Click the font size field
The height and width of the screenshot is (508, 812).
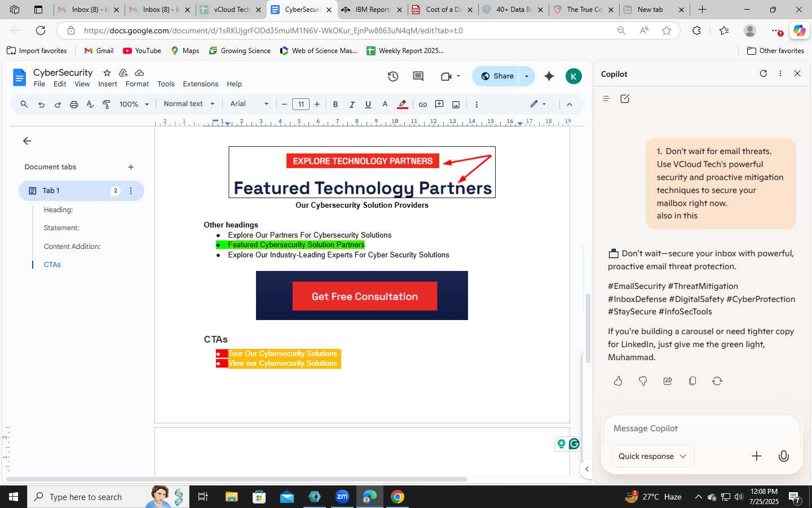click(301, 104)
